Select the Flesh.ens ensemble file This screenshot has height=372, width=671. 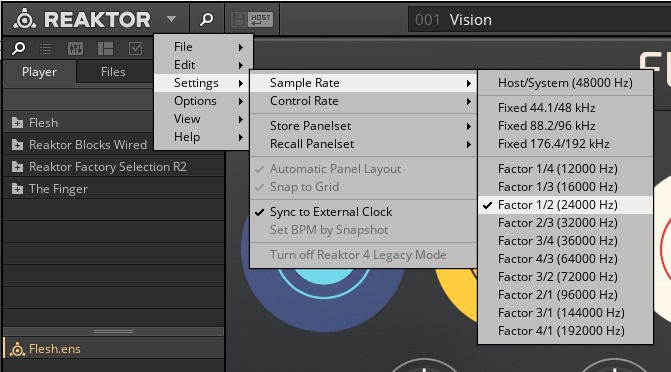click(x=113, y=349)
